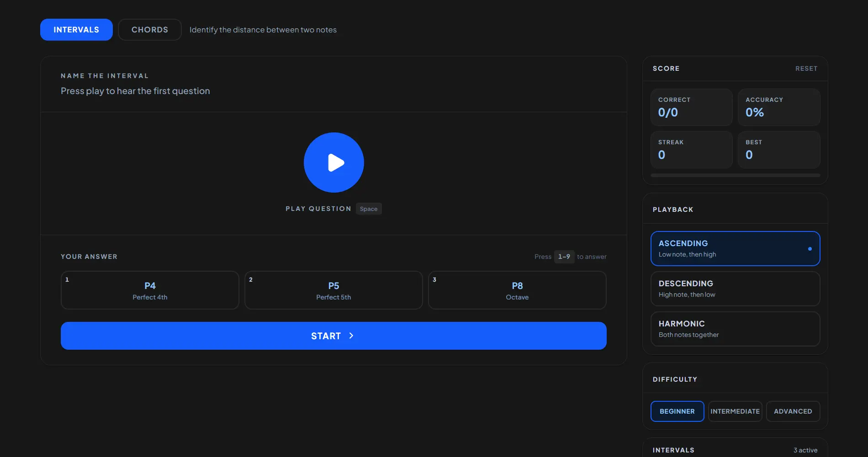This screenshot has width=868, height=457.
Task: Click the Streak counter card
Action: (691, 150)
